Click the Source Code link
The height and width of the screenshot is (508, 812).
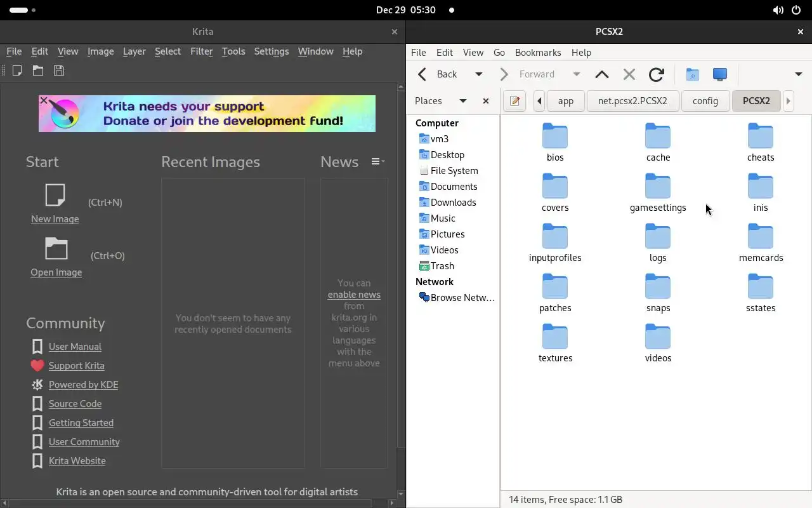[x=75, y=404]
